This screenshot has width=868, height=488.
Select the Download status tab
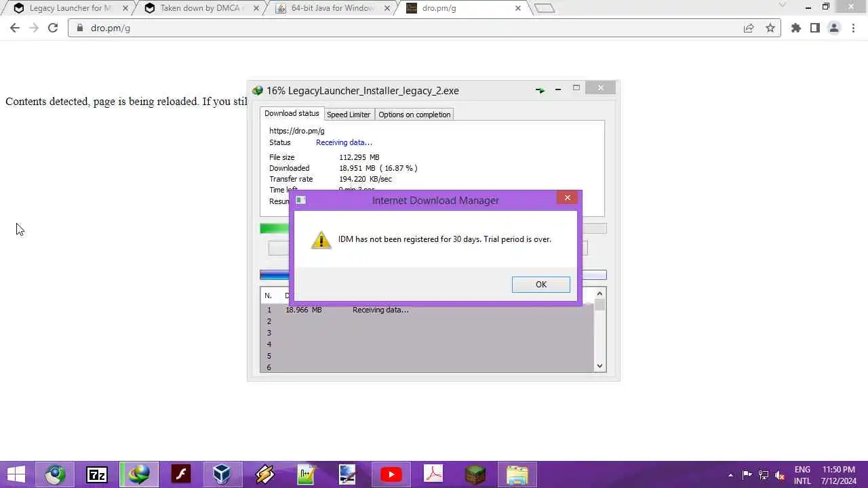[x=292, y=113]
